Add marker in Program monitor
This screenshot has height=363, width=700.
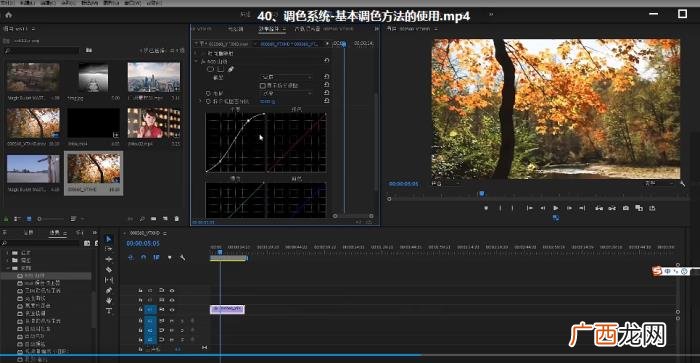[486, 208]
